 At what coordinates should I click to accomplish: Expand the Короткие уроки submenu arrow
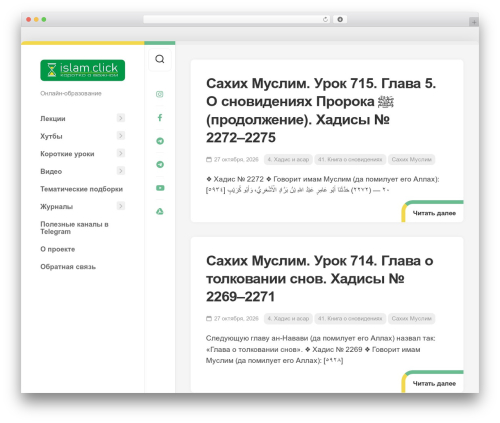click(x=121, y=153)
